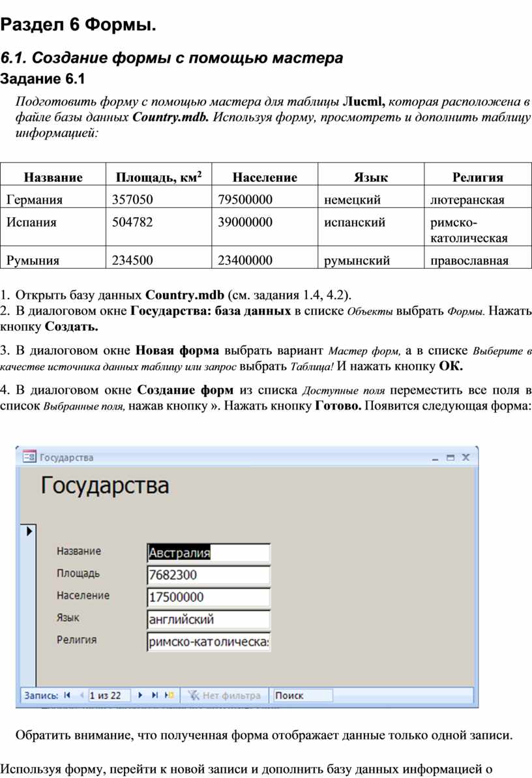532x778 pixels.
Task: Click the Религия field with римско-католическая
Action: coord(209,642)
